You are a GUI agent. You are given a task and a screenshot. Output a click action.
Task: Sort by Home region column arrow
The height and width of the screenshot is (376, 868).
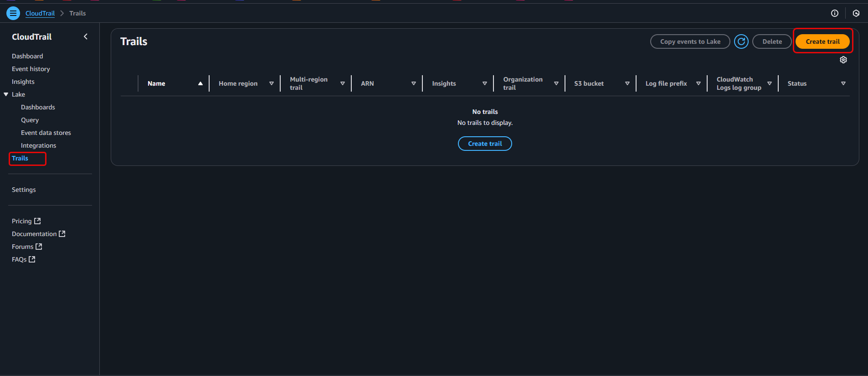point(272,83)
